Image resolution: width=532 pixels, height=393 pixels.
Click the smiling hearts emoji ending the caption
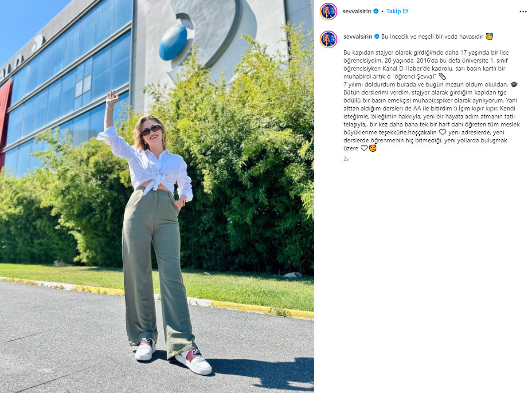pos(373,148)
